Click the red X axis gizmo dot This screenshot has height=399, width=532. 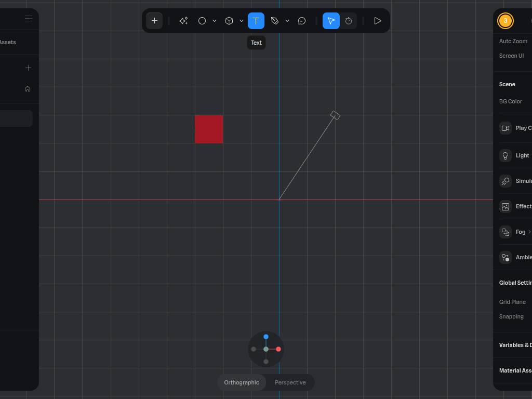tap(278, 349)
